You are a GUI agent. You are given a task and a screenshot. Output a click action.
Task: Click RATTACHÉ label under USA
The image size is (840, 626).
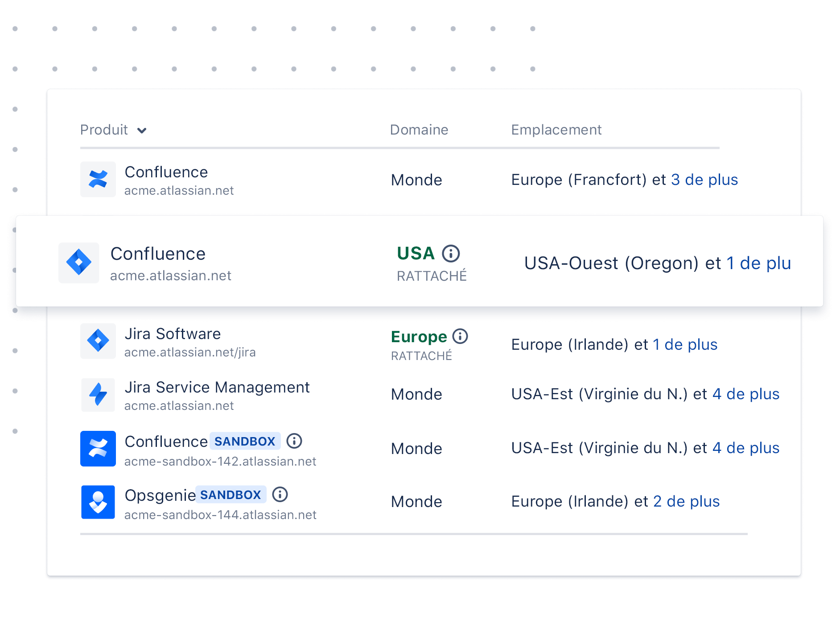(x=432, y=276)
